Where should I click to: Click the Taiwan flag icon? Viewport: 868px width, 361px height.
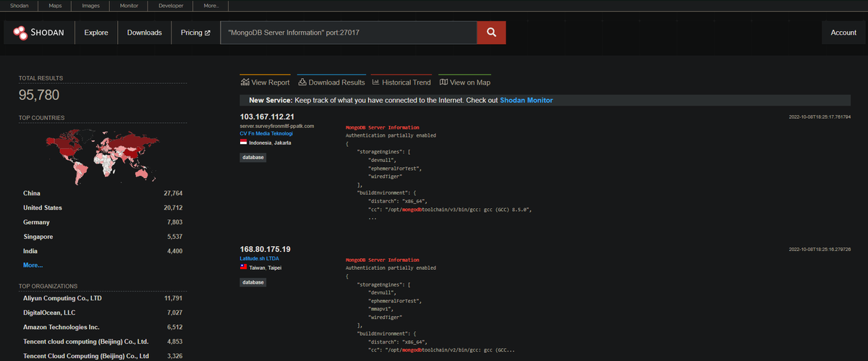[244, 268]
